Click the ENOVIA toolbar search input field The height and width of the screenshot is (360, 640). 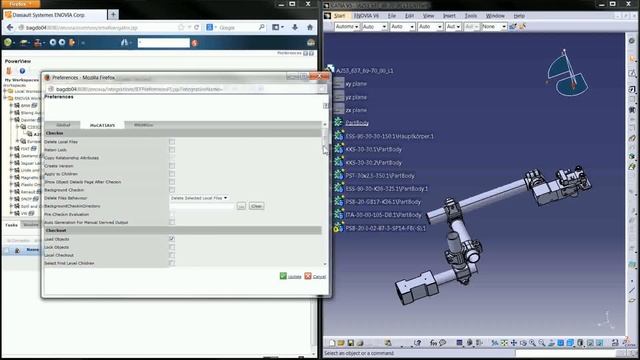(163, 42)
